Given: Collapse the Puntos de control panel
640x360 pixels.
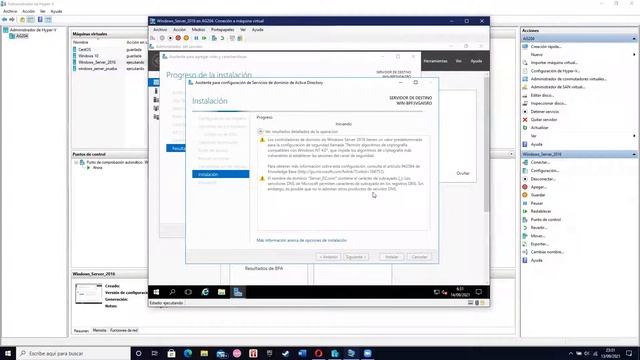Looking at the screenshot, I should point(511,154).
